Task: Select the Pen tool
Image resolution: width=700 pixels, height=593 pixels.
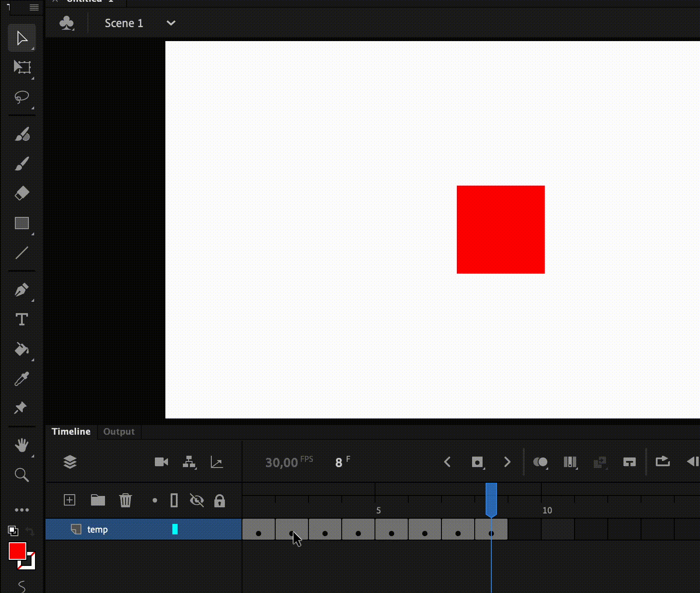Action: pyautogui.click(x=22, y=290)
